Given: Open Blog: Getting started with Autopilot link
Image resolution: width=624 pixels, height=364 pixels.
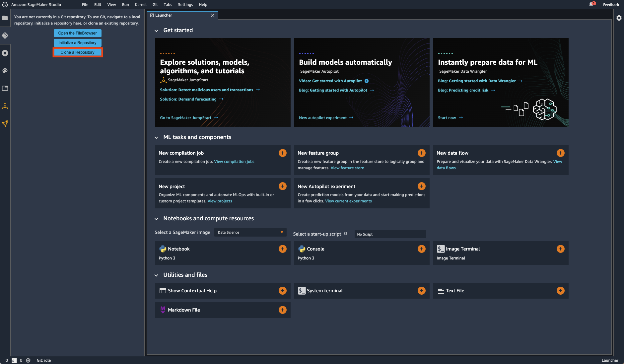Looking at the screenshot, I should [x=336, y=90].
